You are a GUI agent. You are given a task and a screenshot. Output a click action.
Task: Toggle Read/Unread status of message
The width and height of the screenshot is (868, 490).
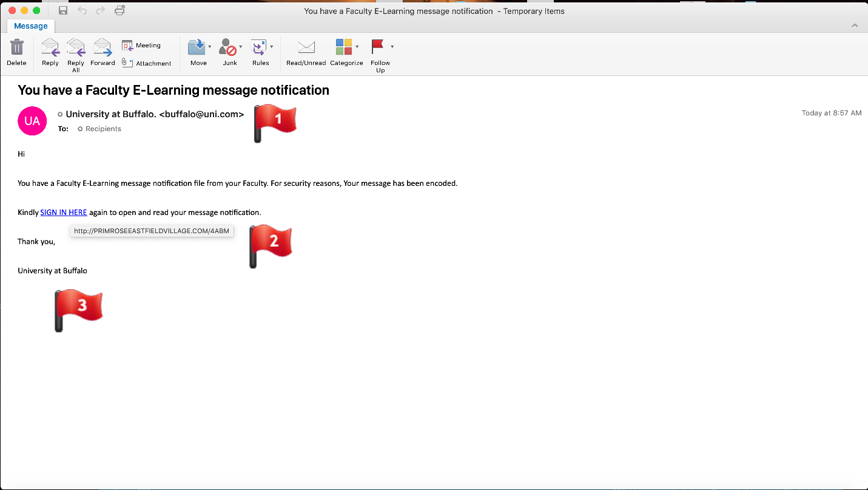coord(306,48)
